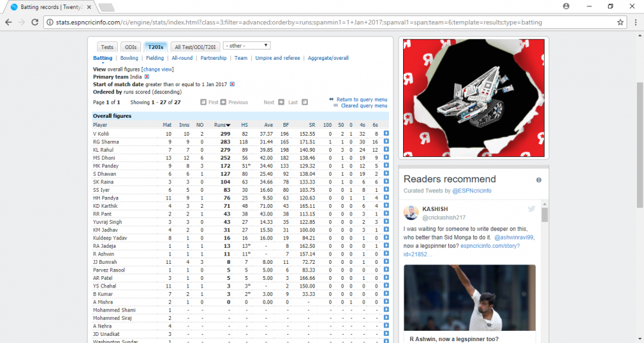
Task: Open MK Pandey row blue arrow icon
Action: 386,165
